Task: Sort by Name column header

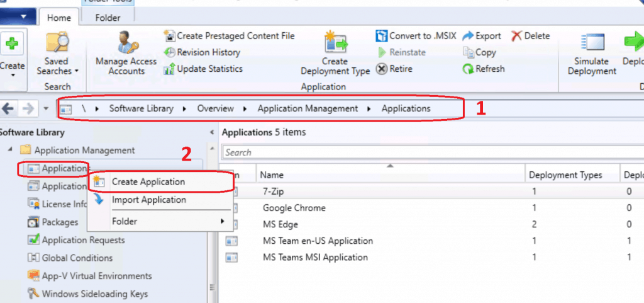Action: 390,175
